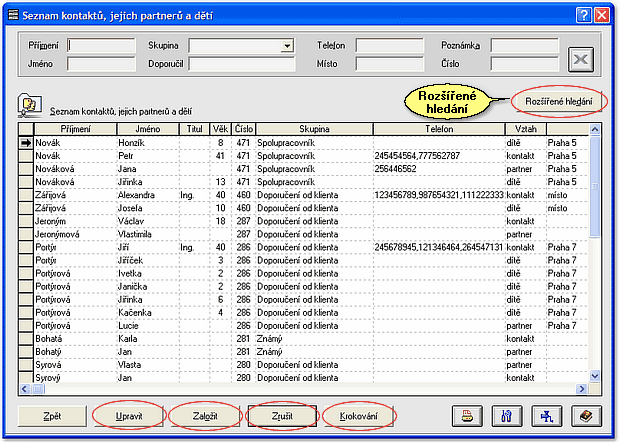
Task: Click the X clear filter button
Action: click(x=581, y=58)
